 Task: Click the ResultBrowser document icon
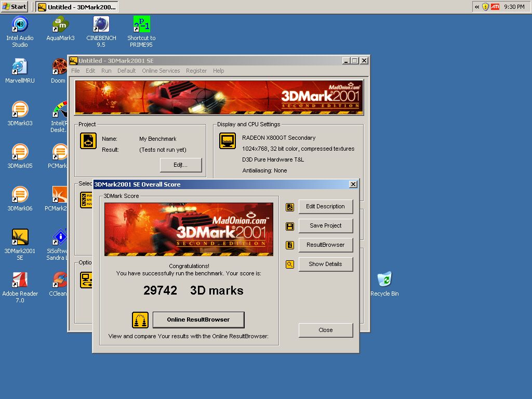pos(290,245)
